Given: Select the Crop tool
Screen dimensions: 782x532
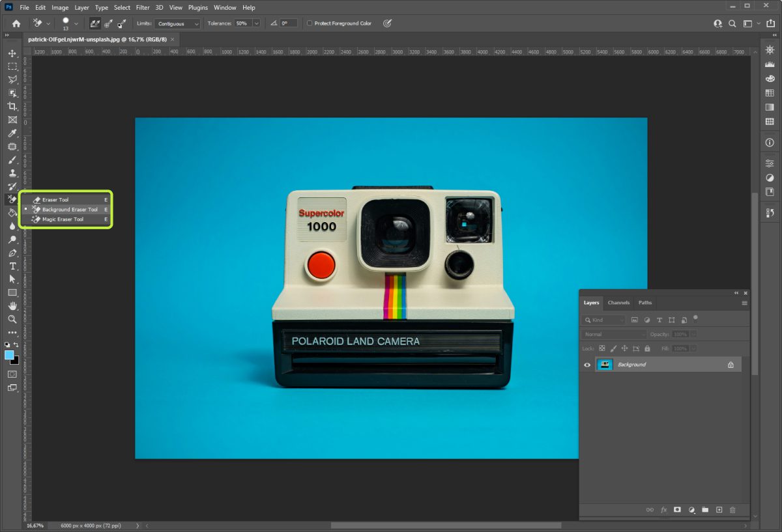Looking at the screenshot, I should pyautogui.click(x=12, y=106).
